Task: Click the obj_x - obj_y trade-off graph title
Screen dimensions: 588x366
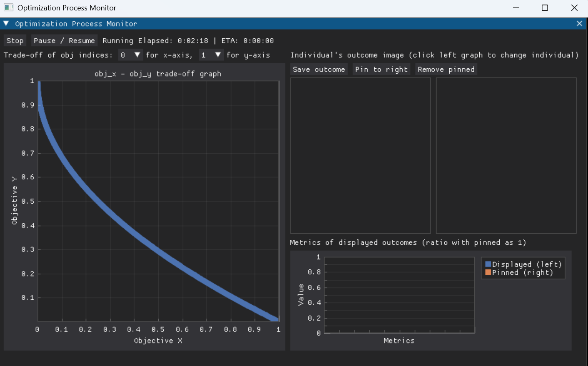Action: coord(158,73)
